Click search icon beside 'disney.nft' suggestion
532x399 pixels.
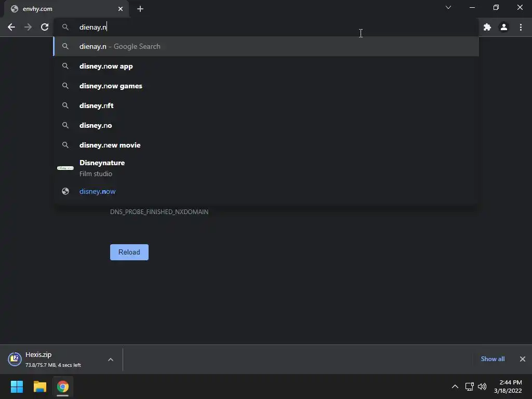[x=65, y=105]
